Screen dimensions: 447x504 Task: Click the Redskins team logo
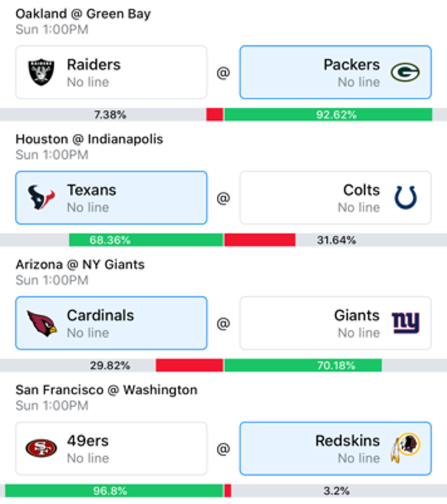coord(405,448)
